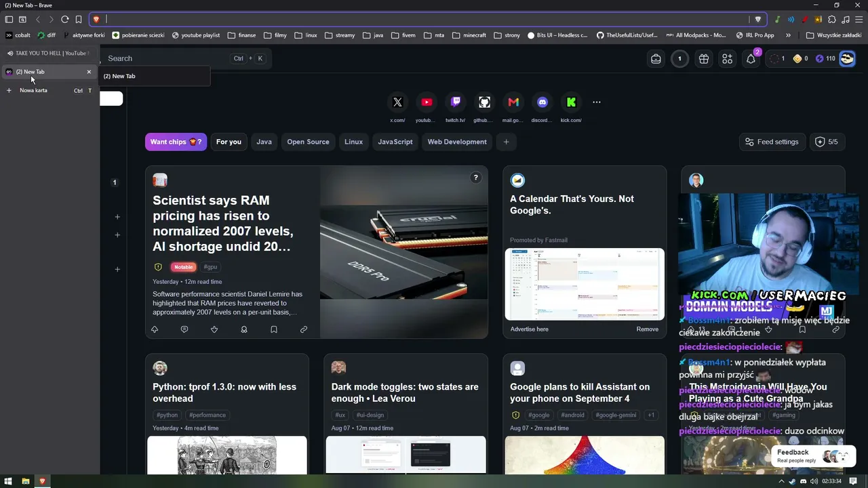Open the briefcase icon in daily.dev header
This screenshot has width=868, height=488.
click(x=656, y=59)
